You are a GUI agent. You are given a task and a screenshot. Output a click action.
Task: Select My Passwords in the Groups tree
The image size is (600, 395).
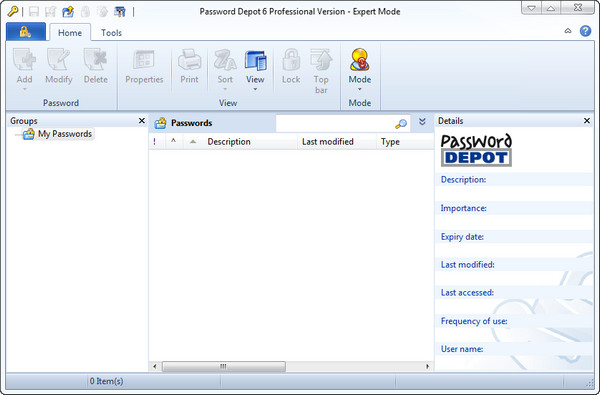coord(65,134)
